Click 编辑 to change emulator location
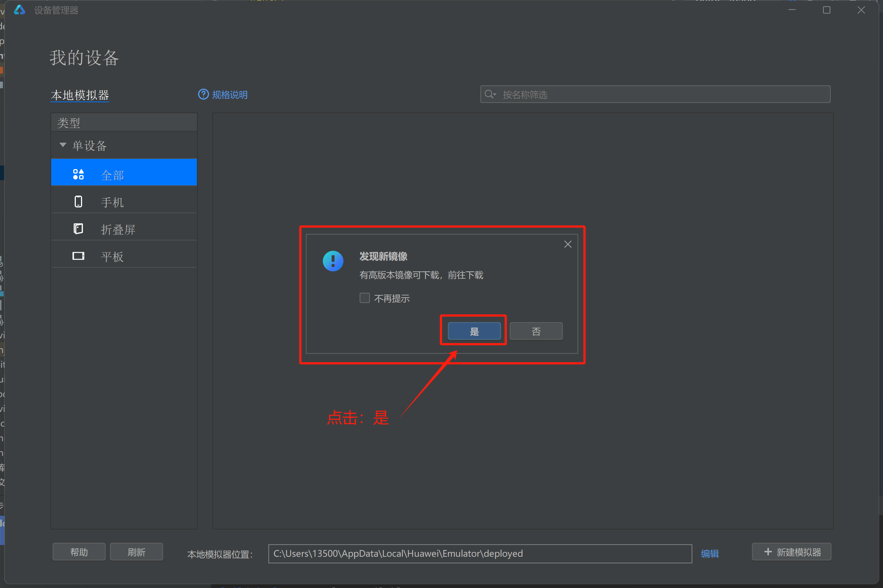883x588 pixels. 709,553
